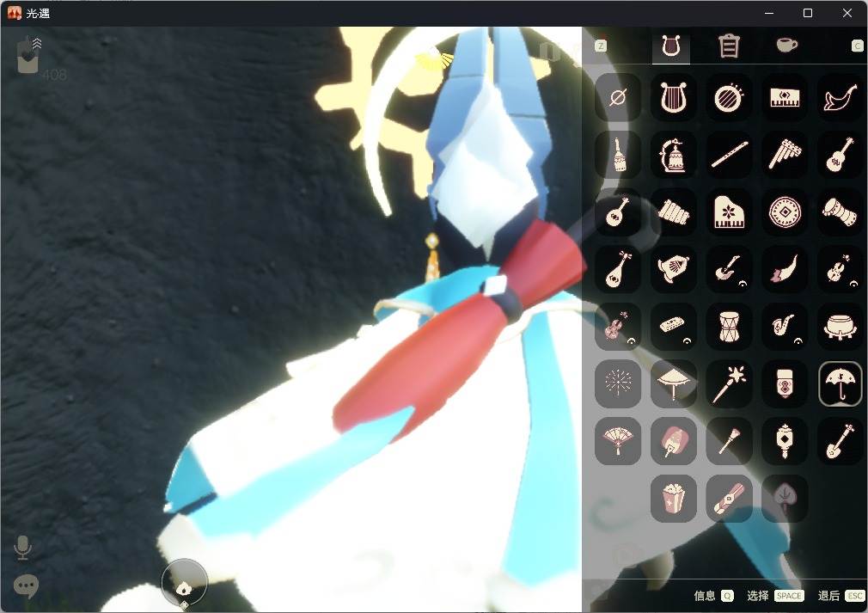Switch to the trash bin props tab
The height and width of the screenshot is (613, 868).
click(x=729, y=46)
